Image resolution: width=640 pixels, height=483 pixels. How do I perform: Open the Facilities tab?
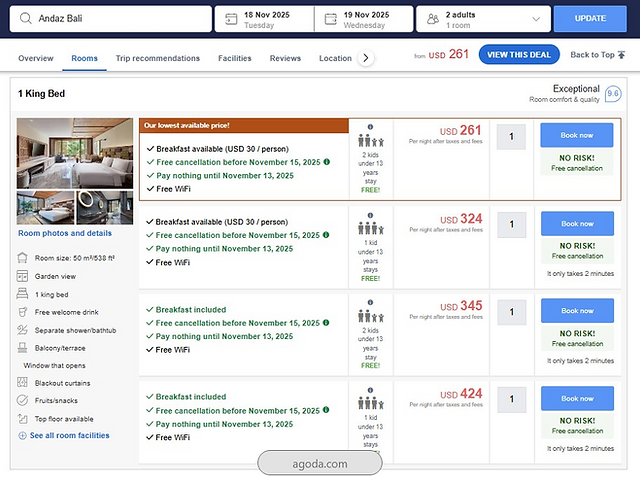[x=235, y=58]
